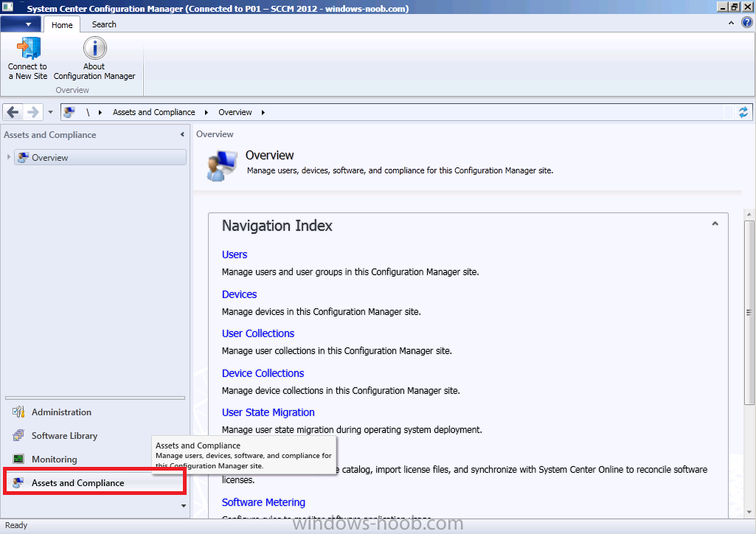Open the Users link
The image size is (756, 534).
click(x=235, y=254)
